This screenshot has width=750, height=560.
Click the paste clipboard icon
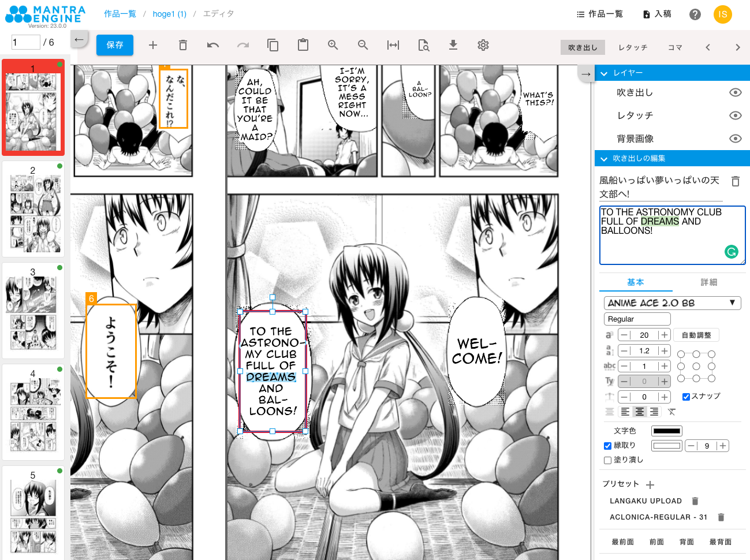(x=303, y=45)
